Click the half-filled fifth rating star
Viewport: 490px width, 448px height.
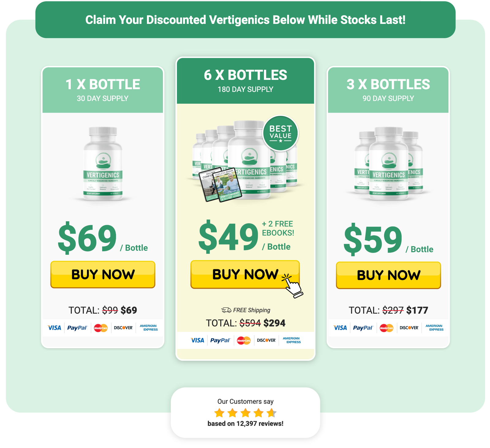pos(271,413)
